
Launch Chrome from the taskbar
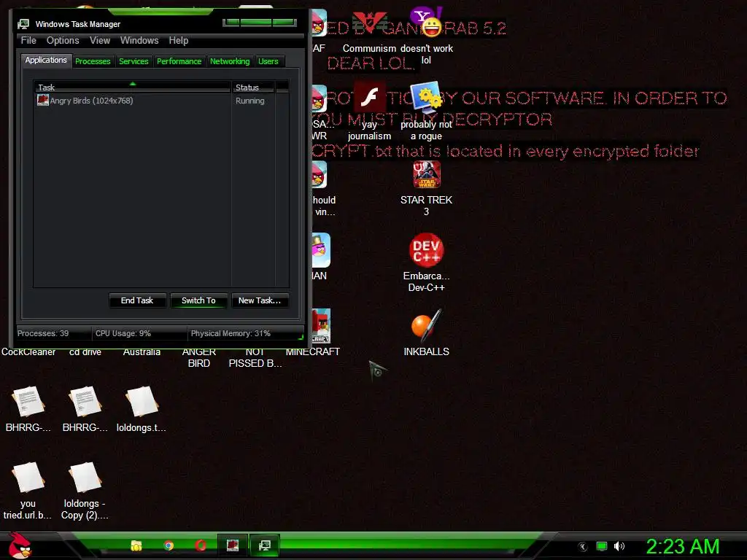pos(169,545)
